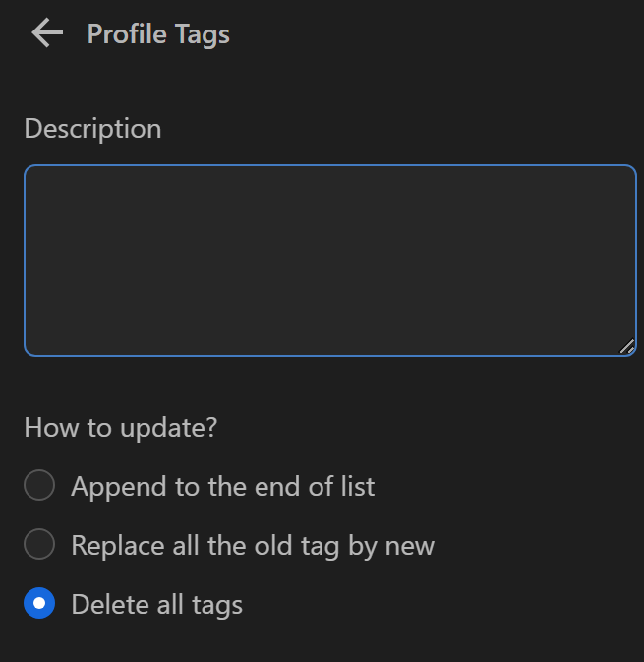Pick the unselected circle beside Append option
The image size is (644, 662).
tap(39, 486)
